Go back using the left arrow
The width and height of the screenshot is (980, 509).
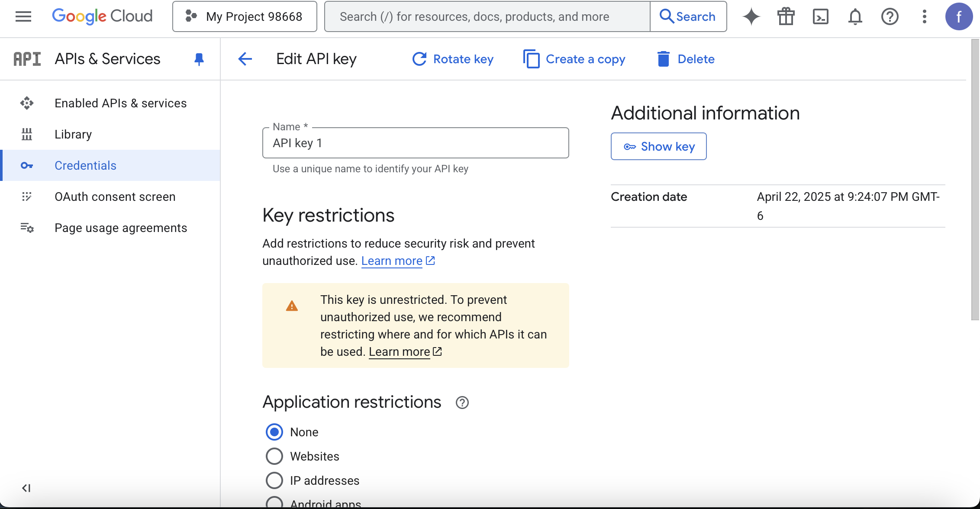click(x=245, y=59)
